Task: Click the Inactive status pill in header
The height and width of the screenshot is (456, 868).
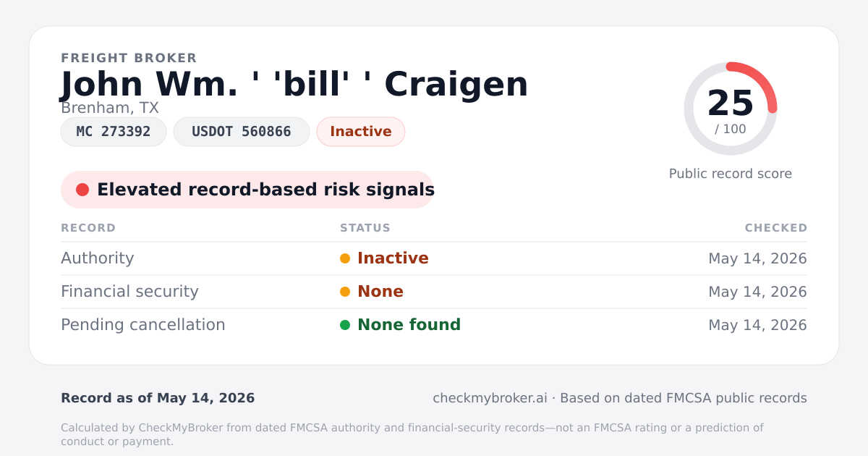Action: pyautogui.click(x=361, y=132)
